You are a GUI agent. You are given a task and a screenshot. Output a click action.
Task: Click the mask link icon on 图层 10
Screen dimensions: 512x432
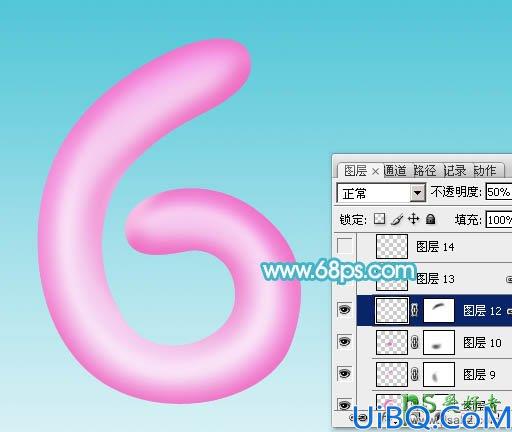click(x=415, y=342)
